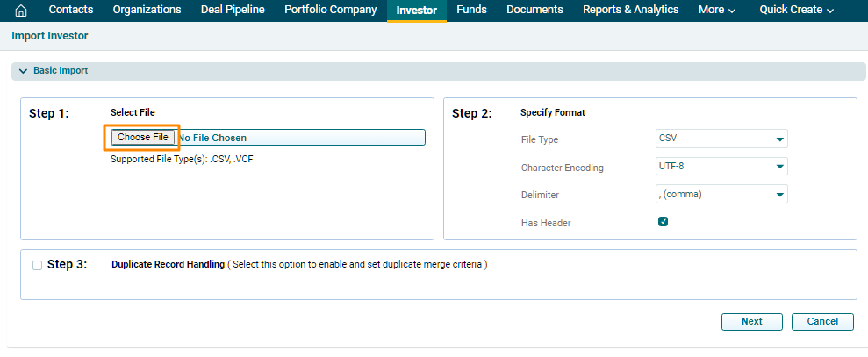Screen dimensions: 868x357
Task: Open Reports & Analytics tab
Action: point(630,10)
